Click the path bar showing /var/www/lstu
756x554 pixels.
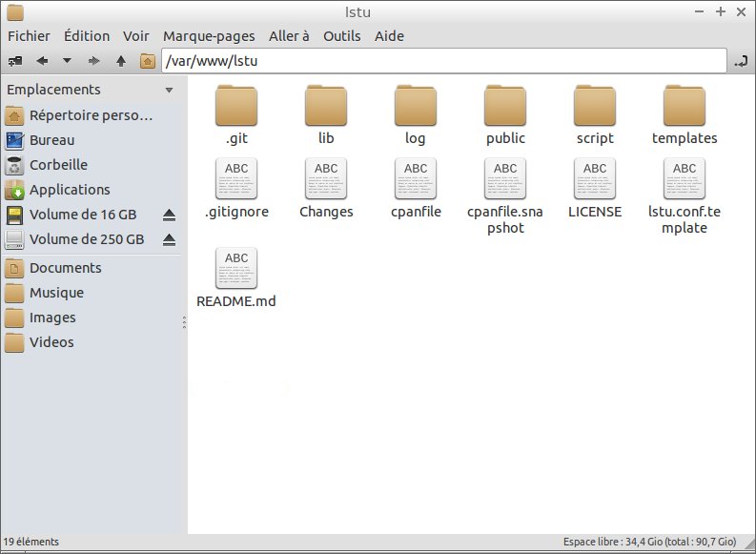pyautogui.click(x=444, y=61)
